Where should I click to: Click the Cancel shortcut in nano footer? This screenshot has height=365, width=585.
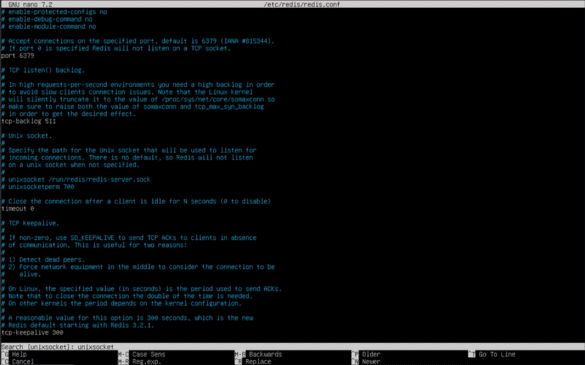click(x=18, y=361)
